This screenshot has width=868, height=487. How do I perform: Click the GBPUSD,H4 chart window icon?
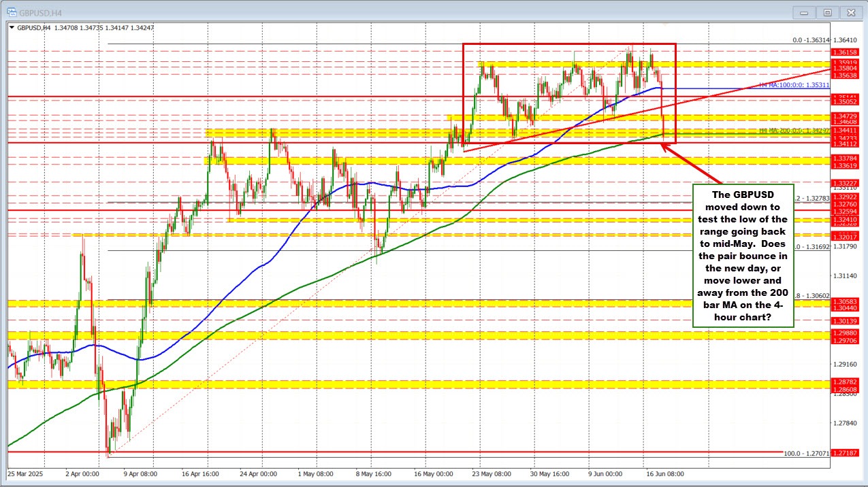coord(13,12)
